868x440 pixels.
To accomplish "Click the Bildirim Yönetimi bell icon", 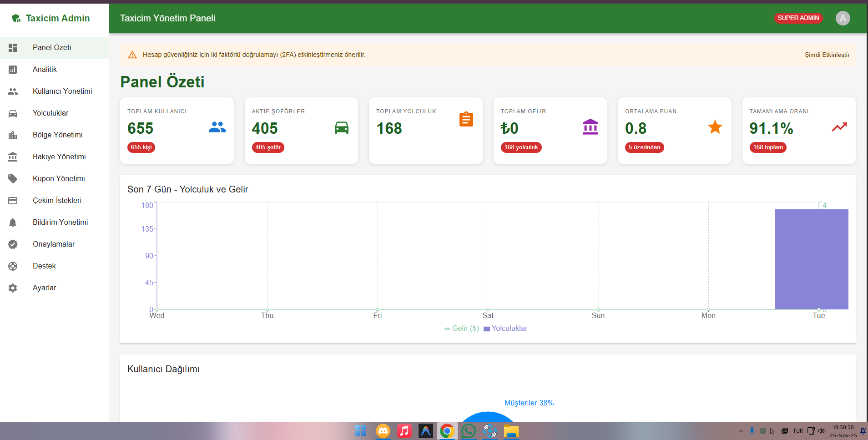I will click(x=13, y=223).
